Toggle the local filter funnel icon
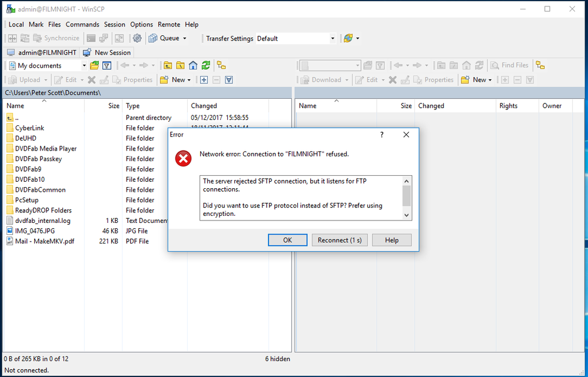Image resolution: width=588 pixels, height=377 pixels. tap(107, 65)
